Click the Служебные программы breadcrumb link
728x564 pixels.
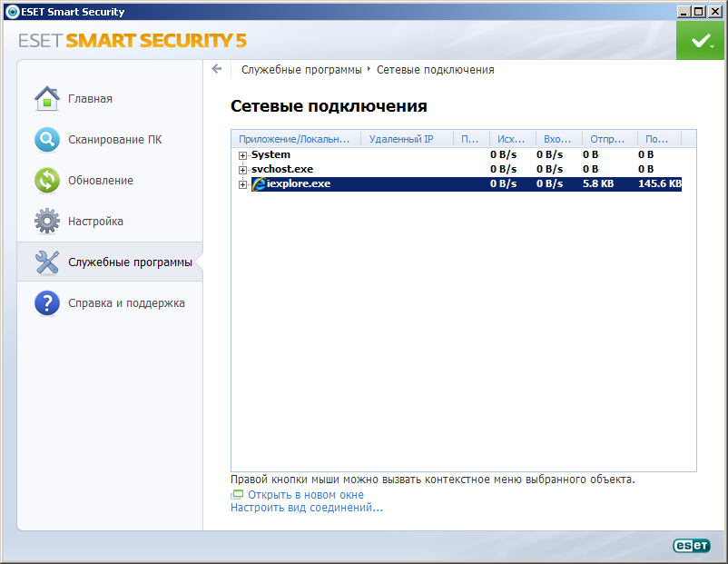click(301, 70)
